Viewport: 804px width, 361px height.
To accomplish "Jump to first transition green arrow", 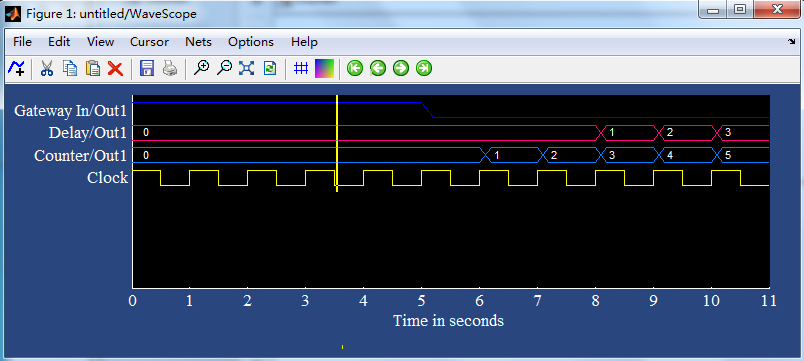I will 355,68.
